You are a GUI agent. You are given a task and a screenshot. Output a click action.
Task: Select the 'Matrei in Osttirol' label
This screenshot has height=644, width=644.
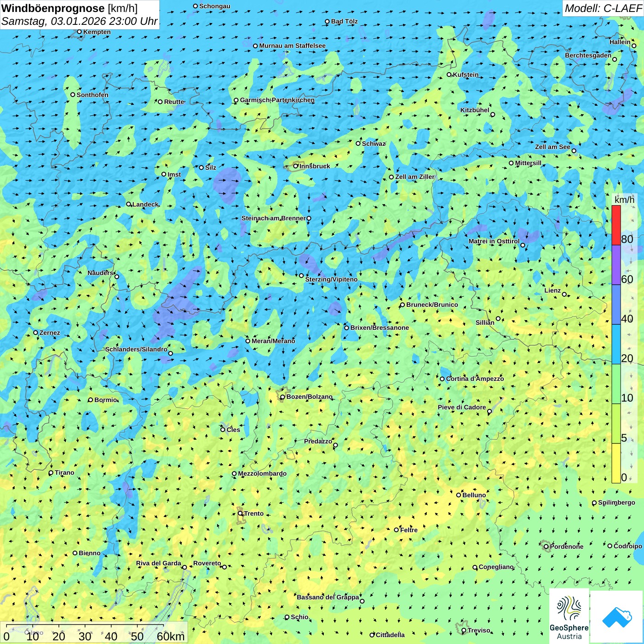point(494,241)
